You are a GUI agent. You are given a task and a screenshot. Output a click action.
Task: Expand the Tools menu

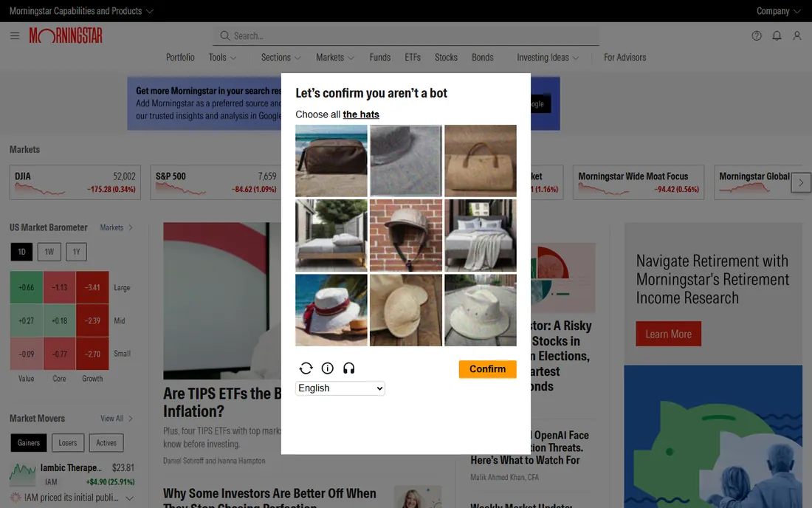point(223,58)
